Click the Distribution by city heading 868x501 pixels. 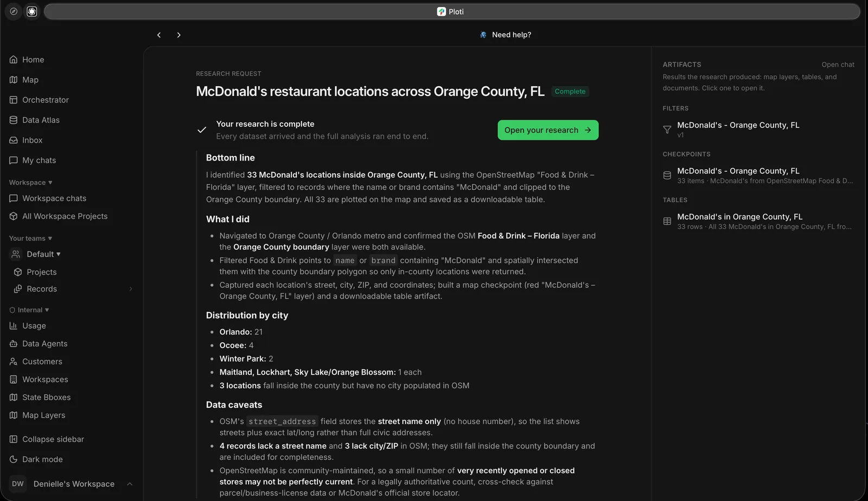tap(247, 316)
